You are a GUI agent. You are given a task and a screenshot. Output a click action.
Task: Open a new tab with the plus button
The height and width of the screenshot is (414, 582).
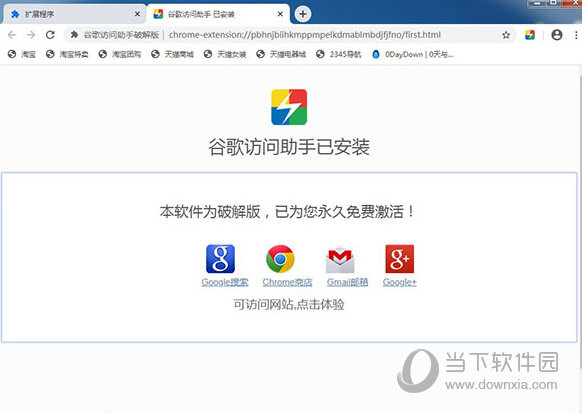click(x=303, y=14)
